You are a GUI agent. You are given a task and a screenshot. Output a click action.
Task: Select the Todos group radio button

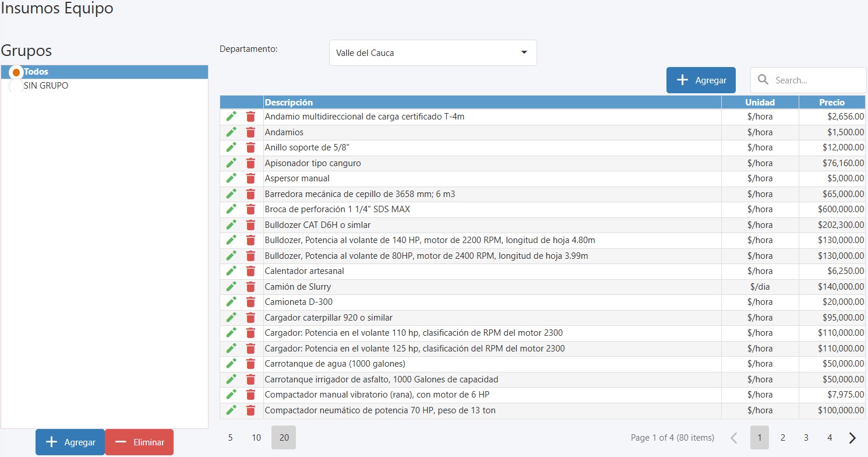pos(16,72)
